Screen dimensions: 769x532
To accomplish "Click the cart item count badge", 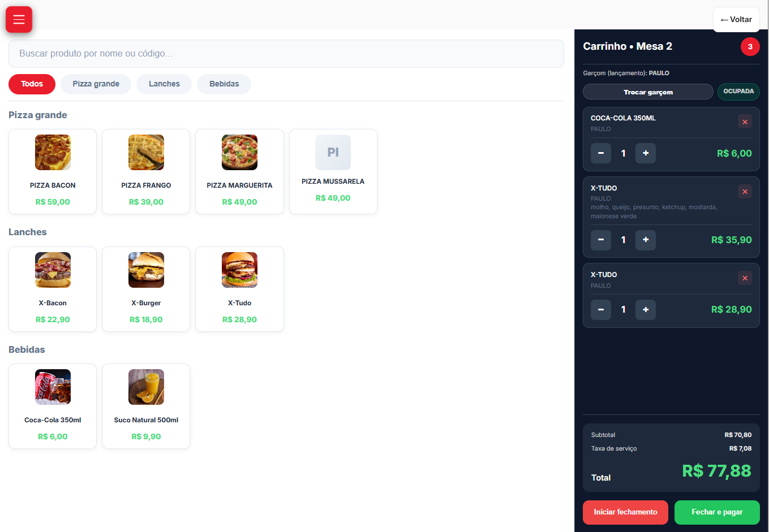I will coord(750,47).
